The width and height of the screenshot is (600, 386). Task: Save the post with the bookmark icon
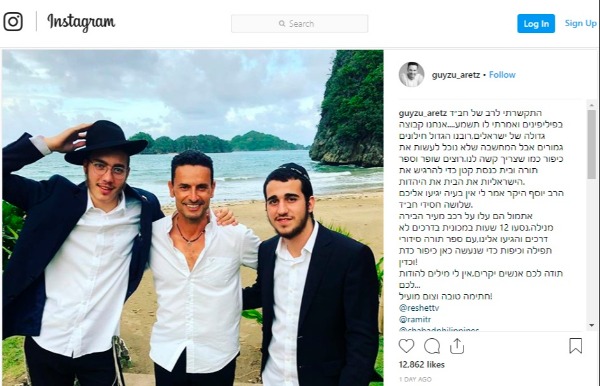[576, 346]
